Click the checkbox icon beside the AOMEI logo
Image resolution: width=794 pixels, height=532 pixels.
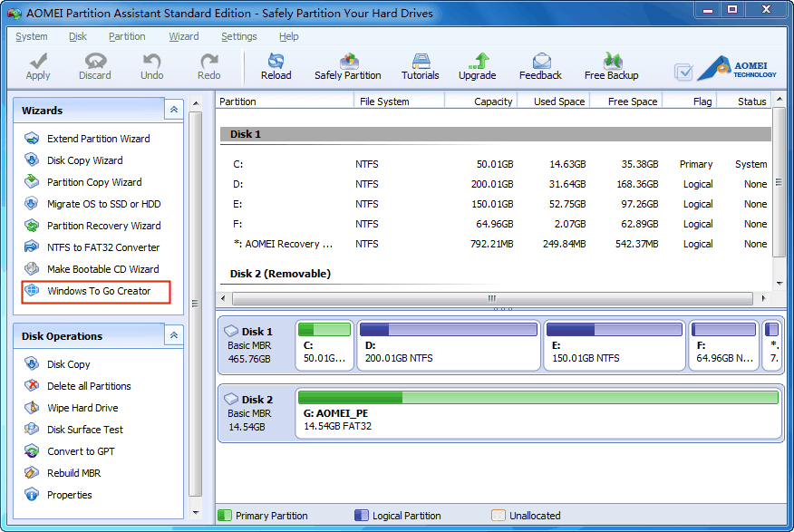pos(683,72)
